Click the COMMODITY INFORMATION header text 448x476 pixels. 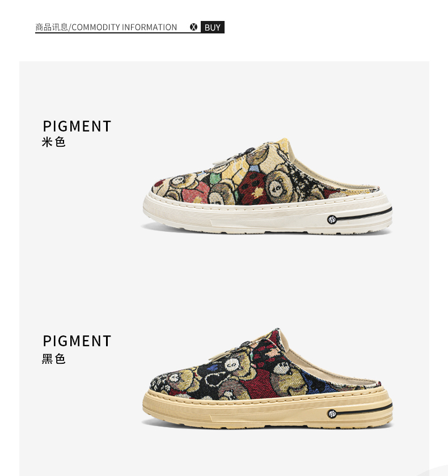[124, 27]
